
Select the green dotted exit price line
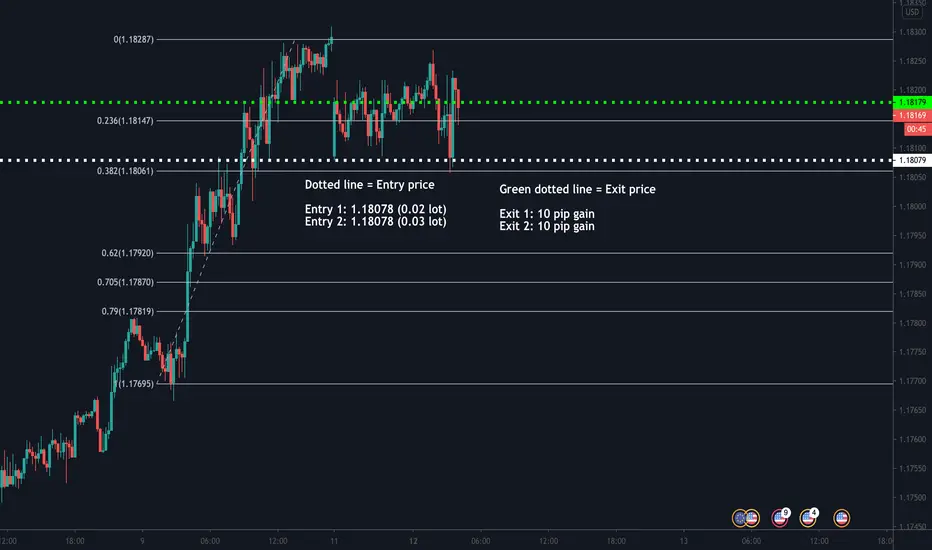point(446,102)
